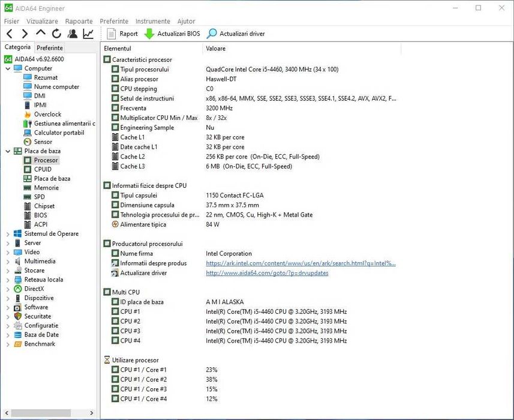514x420 pixels.
Task: Click the sidebar horizontal scrollbar thumb
Action: 41,413
